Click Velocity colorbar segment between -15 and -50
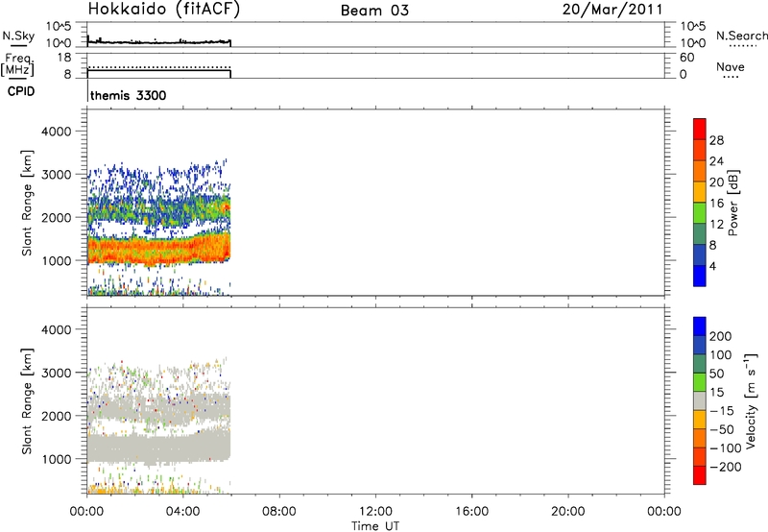 700,420
